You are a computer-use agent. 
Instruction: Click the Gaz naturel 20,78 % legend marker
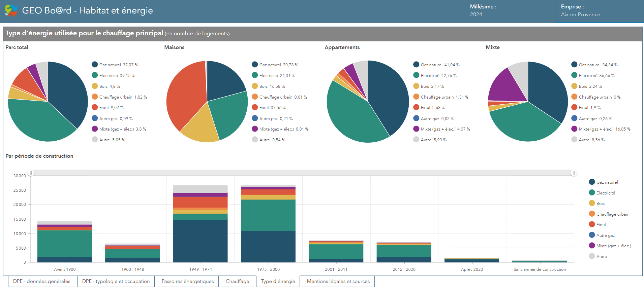(x=255, y=65)
